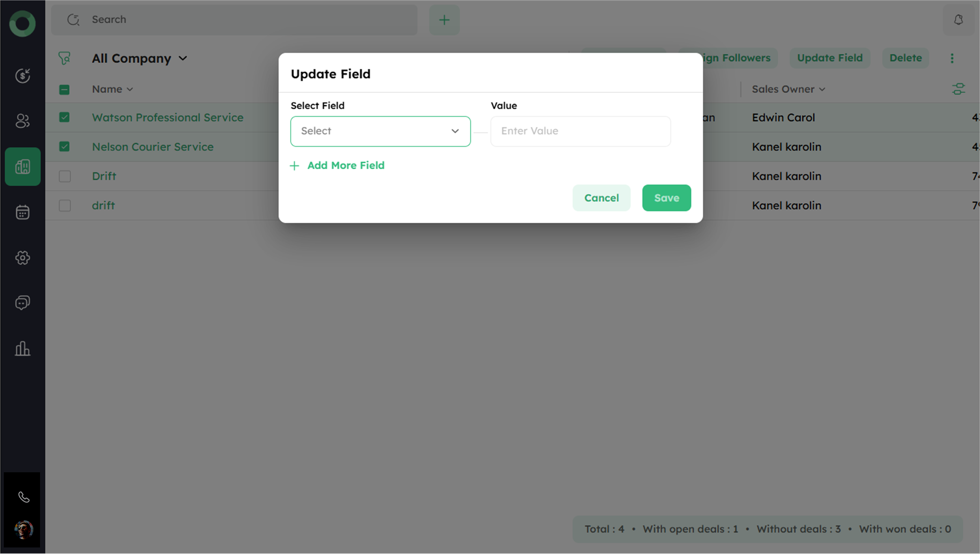Open the Select Field dropdown
Viewport: 980px width, 554px height.
380,131
